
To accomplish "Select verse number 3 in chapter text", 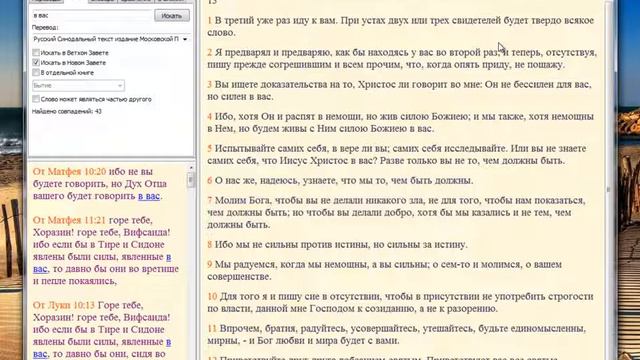I will (x=209, y=84).
